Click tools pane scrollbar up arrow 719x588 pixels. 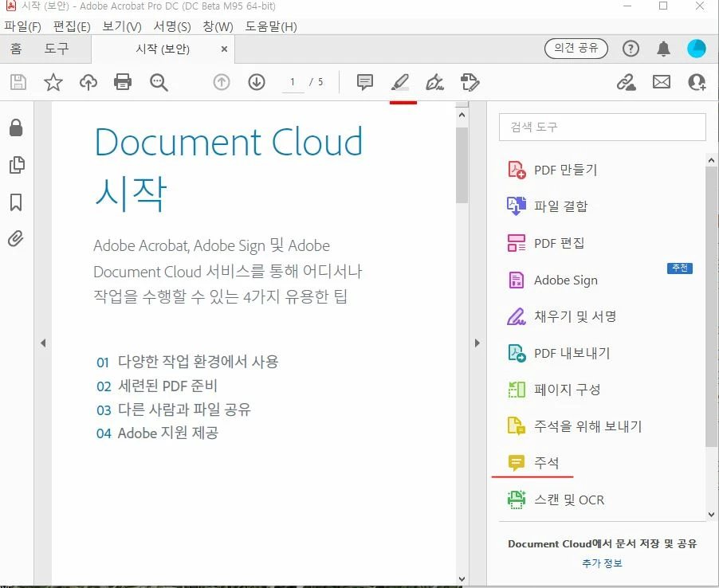coord(711,160)
